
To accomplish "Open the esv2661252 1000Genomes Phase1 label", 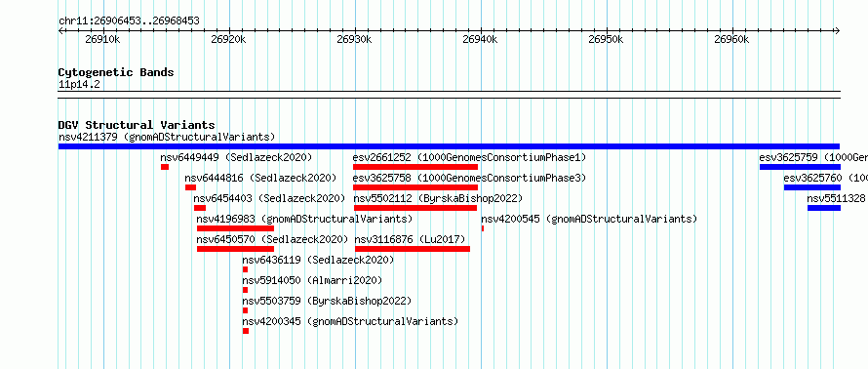I will 469,157.
